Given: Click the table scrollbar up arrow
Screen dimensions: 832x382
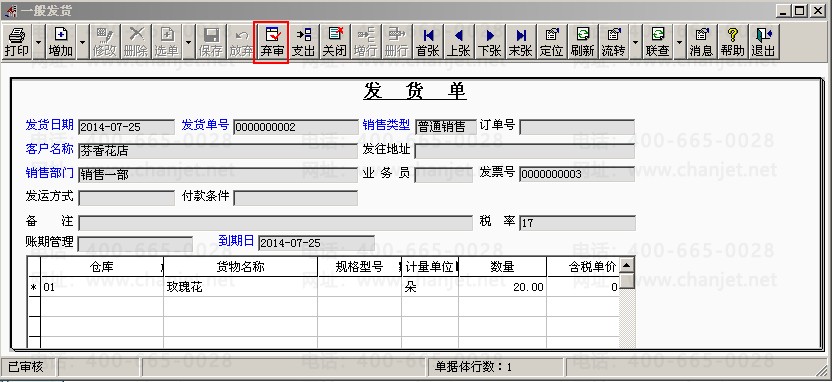Looking at the screenshot, I should tap(627, 265).
